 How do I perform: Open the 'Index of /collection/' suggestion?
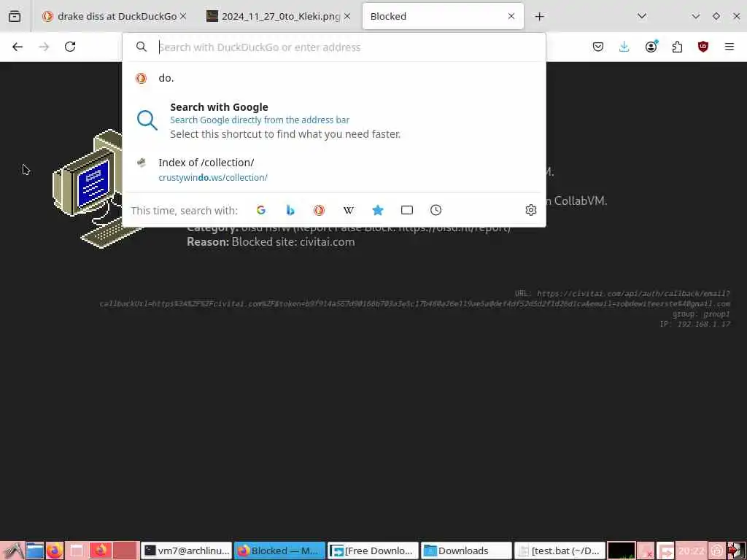[334, 169]
